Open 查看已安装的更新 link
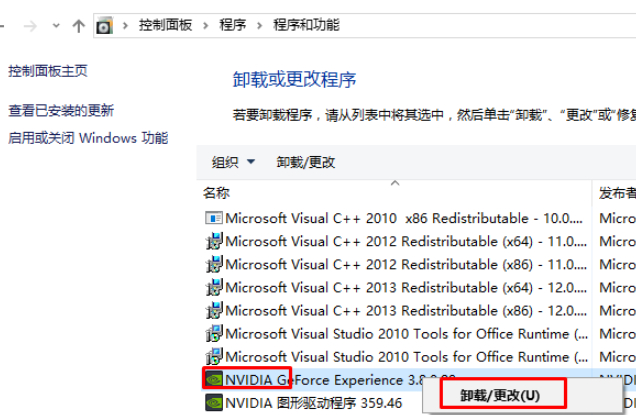 coord(61,110)
